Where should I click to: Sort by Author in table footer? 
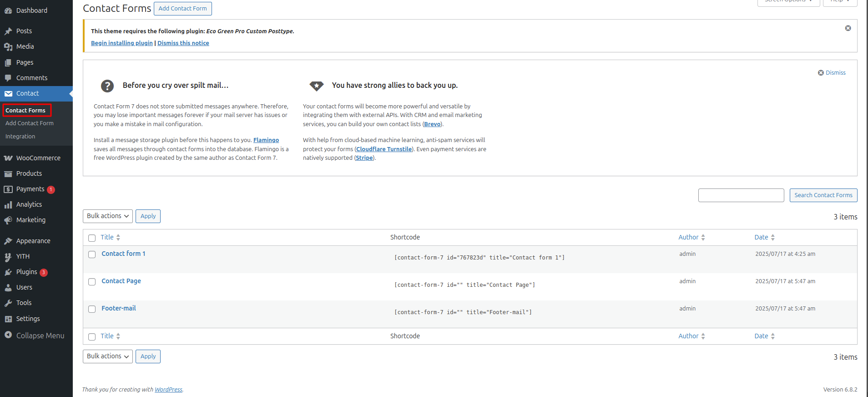click(x=691, y=336)
